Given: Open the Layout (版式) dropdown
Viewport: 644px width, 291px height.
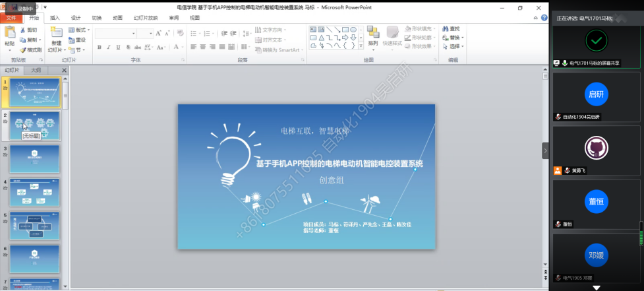Looking at the screenshot, I should (x=80, y=30).
